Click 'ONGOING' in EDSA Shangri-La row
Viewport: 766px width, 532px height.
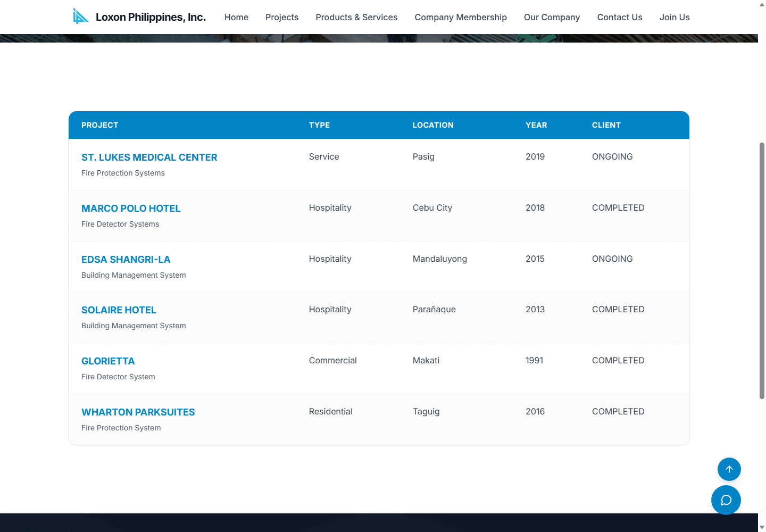(x=612, y=259)
